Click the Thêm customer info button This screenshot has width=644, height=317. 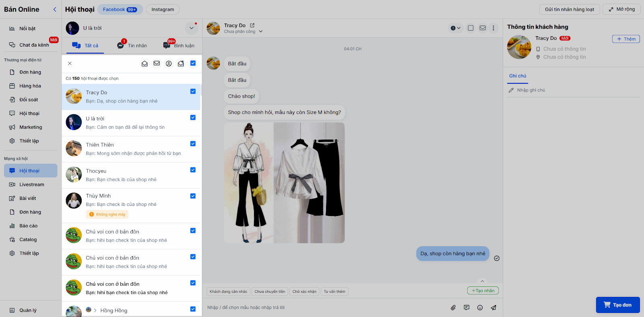point(626,39)
